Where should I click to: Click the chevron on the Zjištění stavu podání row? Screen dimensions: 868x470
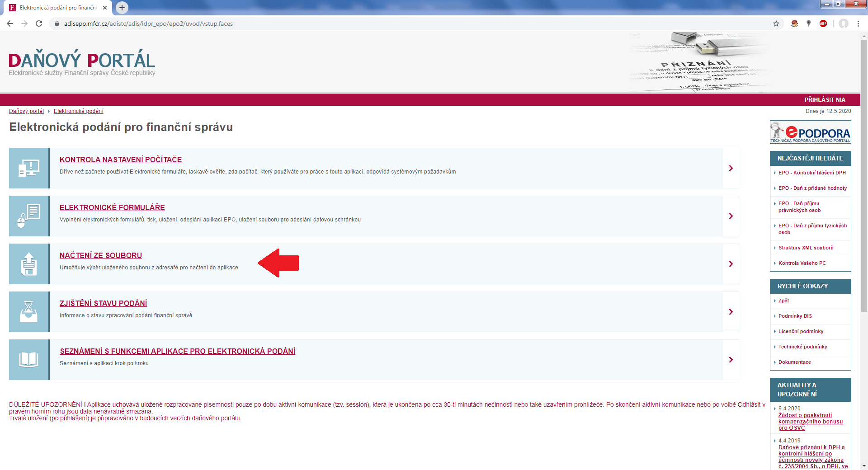731,312
